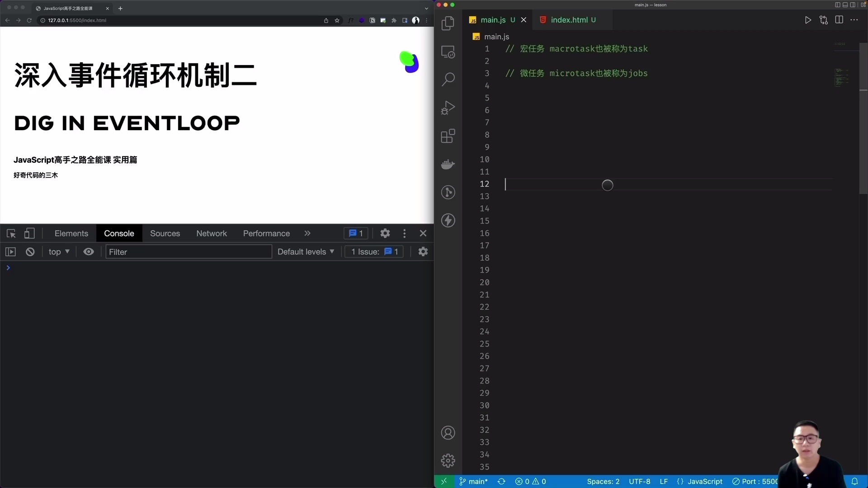This screenshot has height=488, width=868.
Task: Select the inspect element tool in DevTools
Action: [x=11, y=233]
